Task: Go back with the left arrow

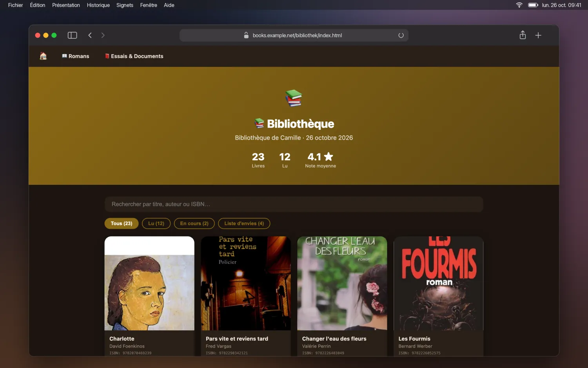Action: [90, 35]
